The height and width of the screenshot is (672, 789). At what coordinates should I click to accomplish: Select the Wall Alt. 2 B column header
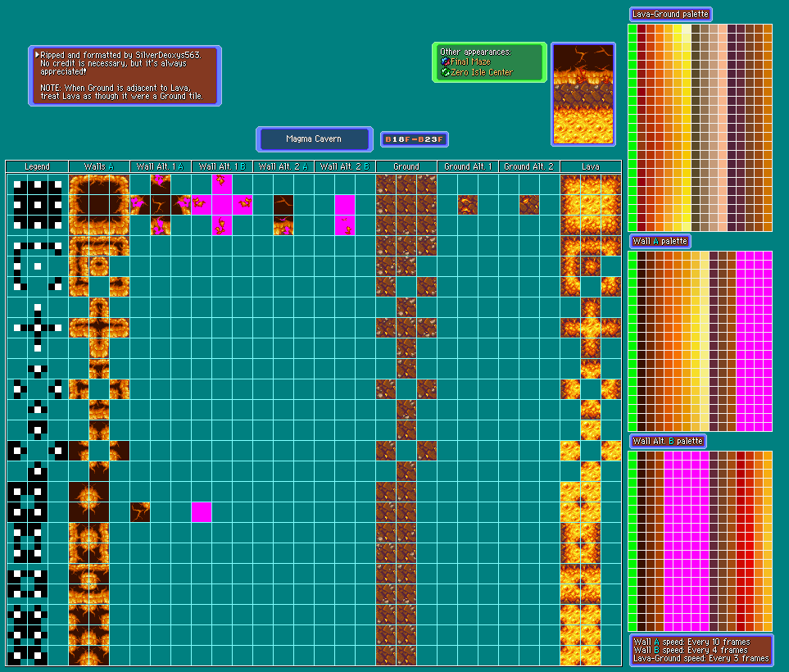pos(345,166)
